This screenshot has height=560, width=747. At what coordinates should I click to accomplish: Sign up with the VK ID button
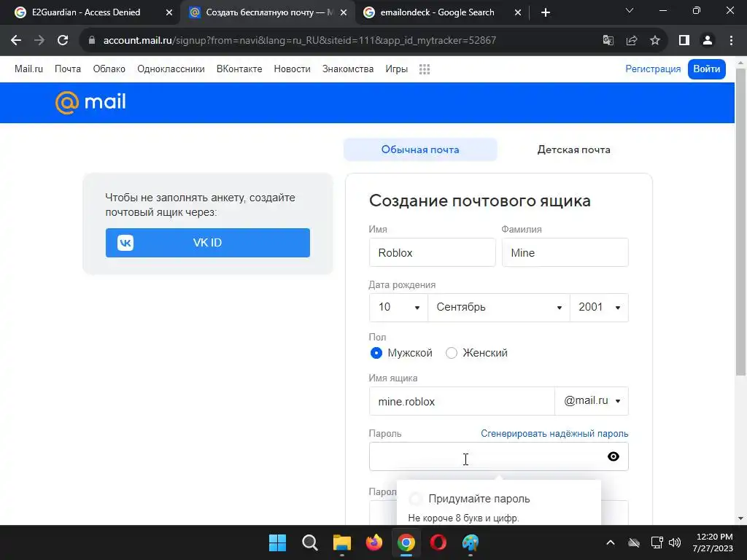208,243
